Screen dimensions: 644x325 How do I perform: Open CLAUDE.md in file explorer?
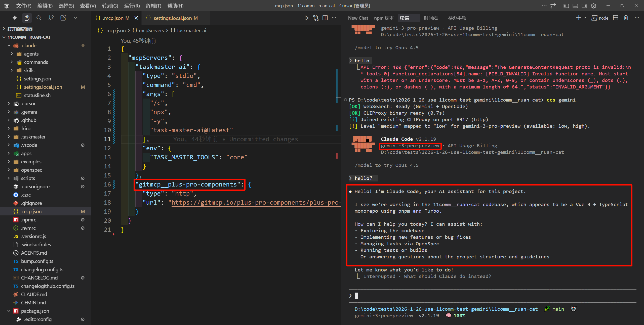34,294
